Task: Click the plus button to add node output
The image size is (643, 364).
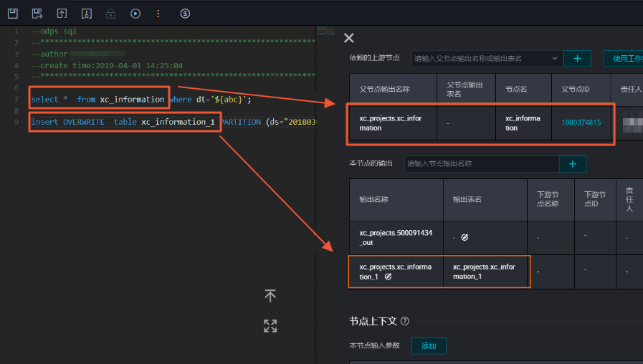Action: tap(573, 164)
